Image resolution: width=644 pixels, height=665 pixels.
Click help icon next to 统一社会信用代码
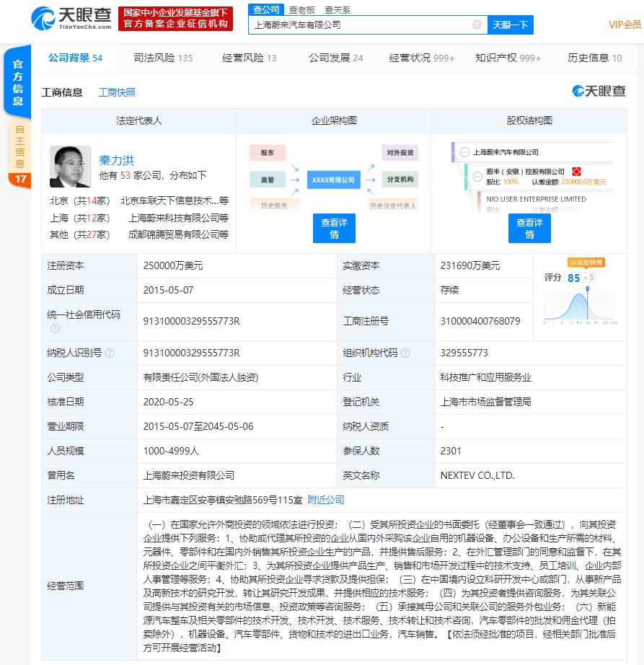55,328
